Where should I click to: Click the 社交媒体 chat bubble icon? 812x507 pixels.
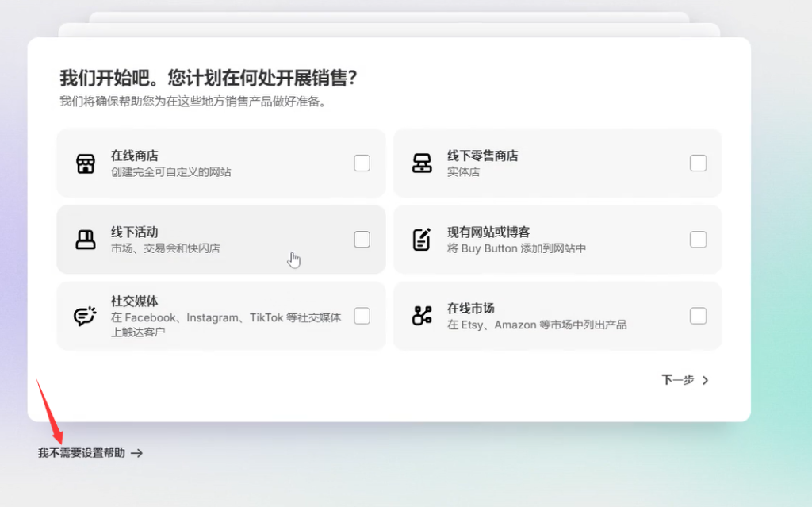click(x=85, y=316)
